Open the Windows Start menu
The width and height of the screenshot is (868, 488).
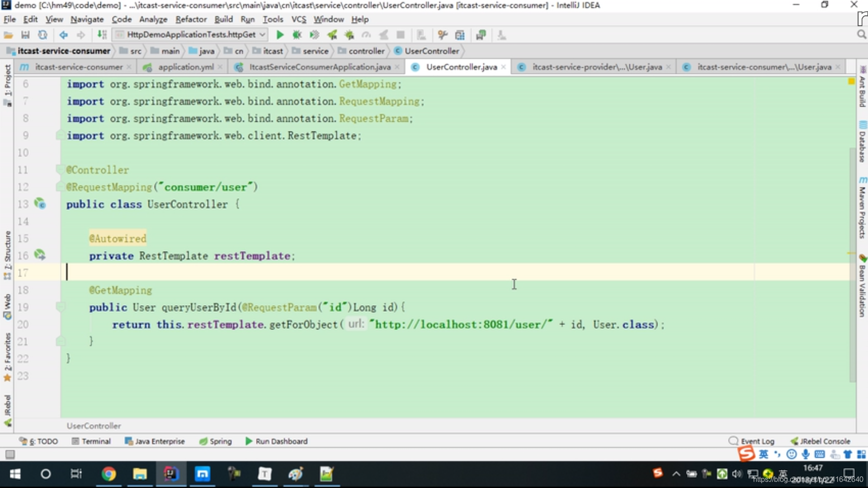click(x=15, y=474)
